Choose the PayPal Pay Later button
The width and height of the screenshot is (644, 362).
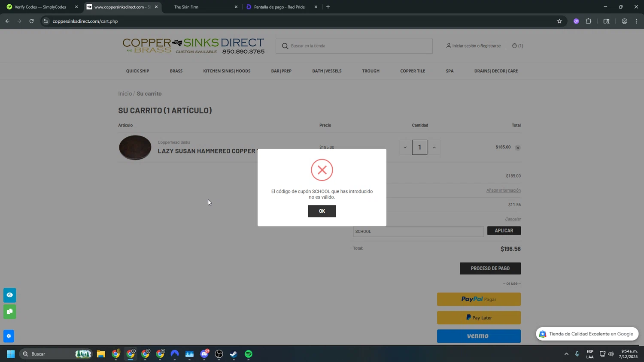point(479,318)
